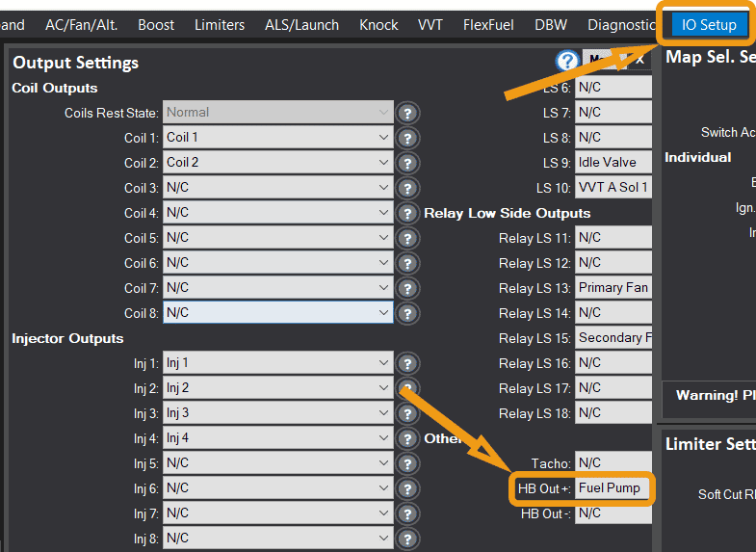
Task: Click help icon beside Inj 1
Action: 407,363
